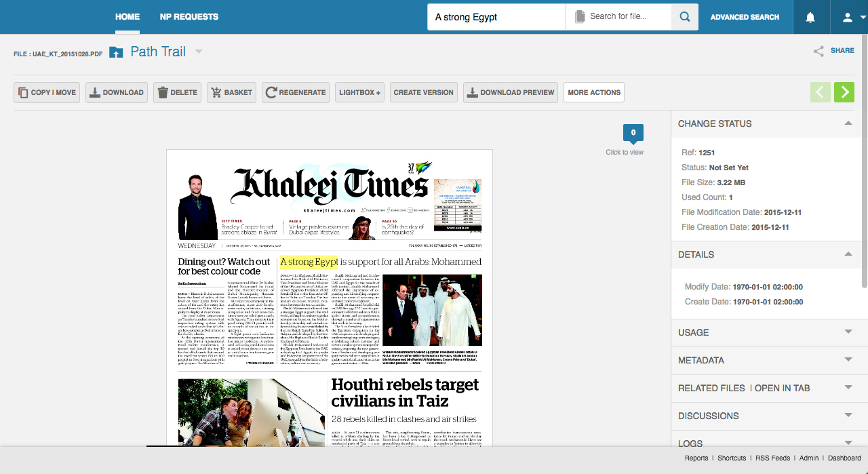Open Shortcuts in footer
868x474 pixels.
click(732, 458)
